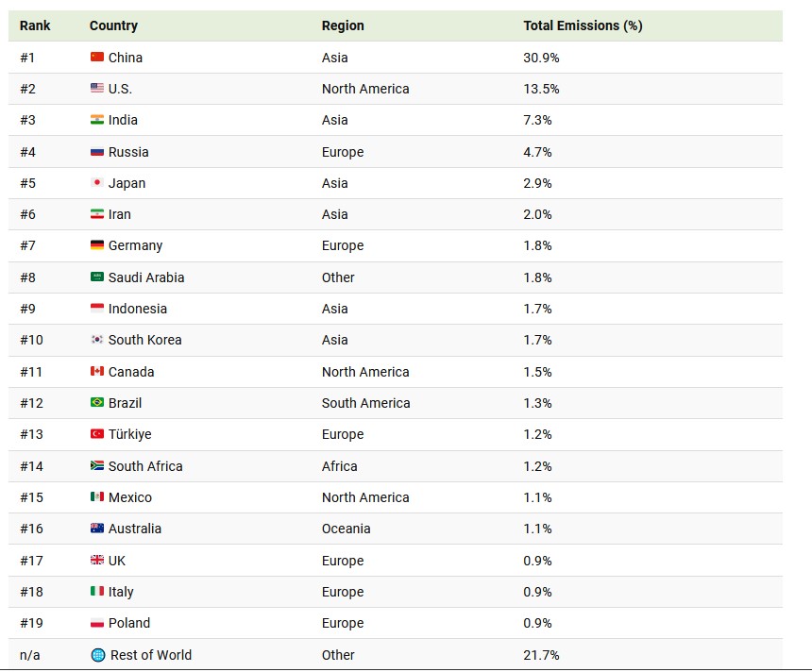Click the South Korea country name
This screenshot has width=812, height=672.
coord(145,340)
